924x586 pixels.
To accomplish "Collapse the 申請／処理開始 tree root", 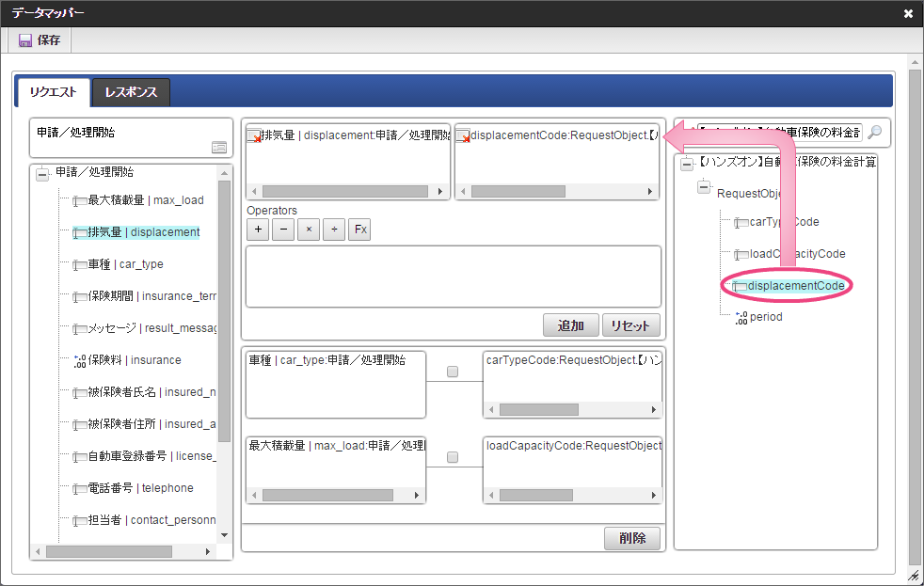I will [x=41, y=174].
